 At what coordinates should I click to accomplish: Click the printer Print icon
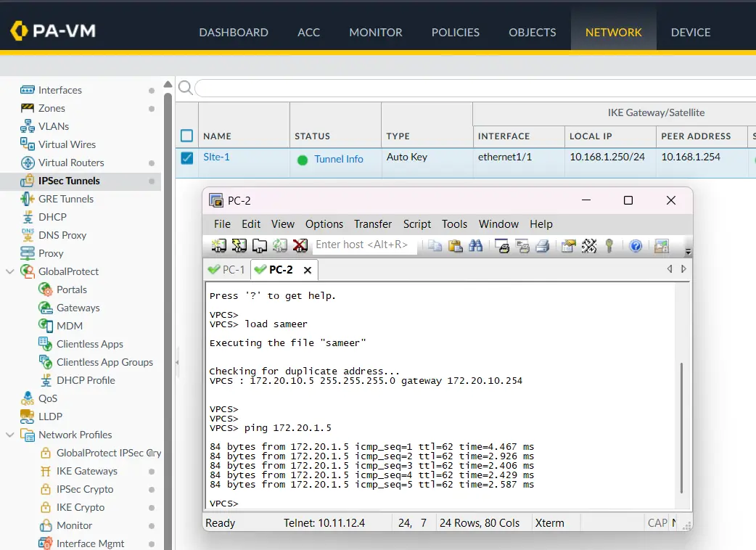tap(543, 246)
